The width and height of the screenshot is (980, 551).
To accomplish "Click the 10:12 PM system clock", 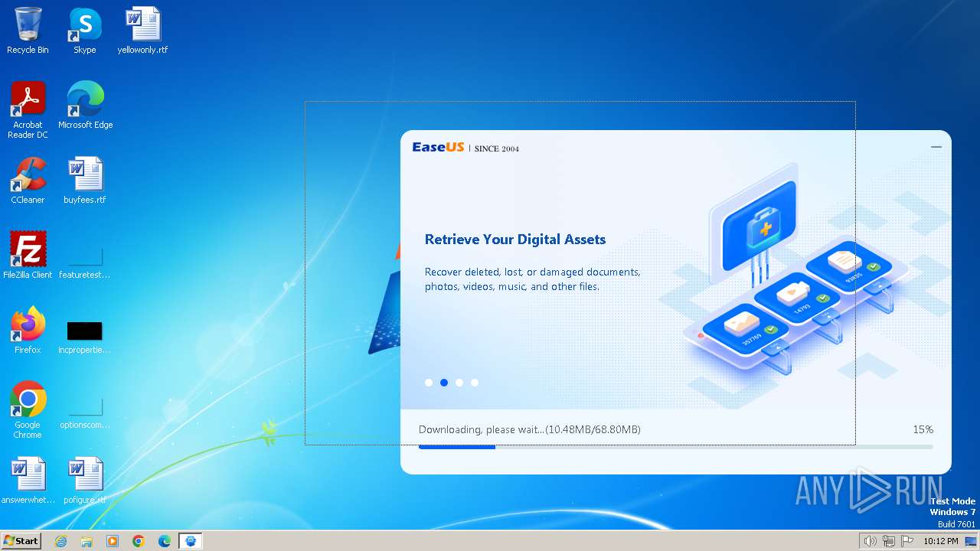I will pyautogui.click(x=941, y=541).
